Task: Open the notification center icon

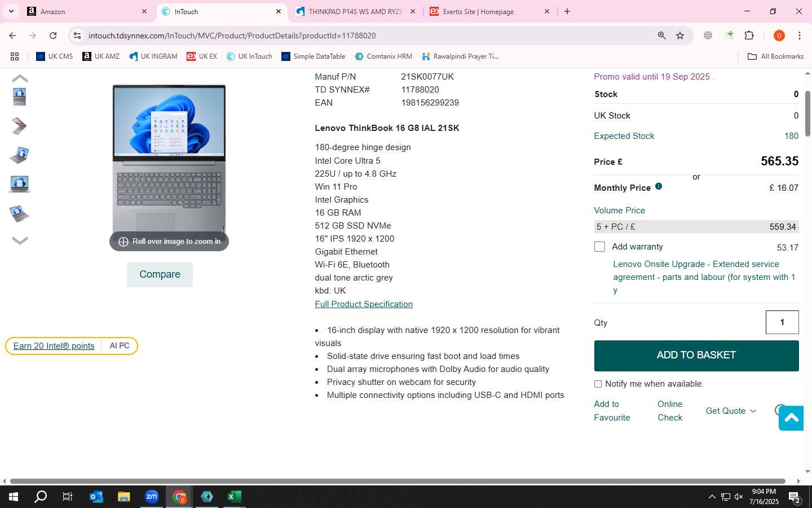Action: tap(795, 497)
